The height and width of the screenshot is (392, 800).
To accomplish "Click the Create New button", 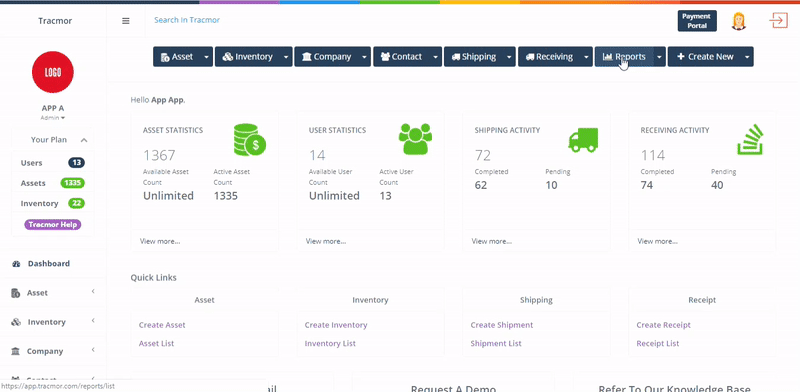I will coord(705,57).
